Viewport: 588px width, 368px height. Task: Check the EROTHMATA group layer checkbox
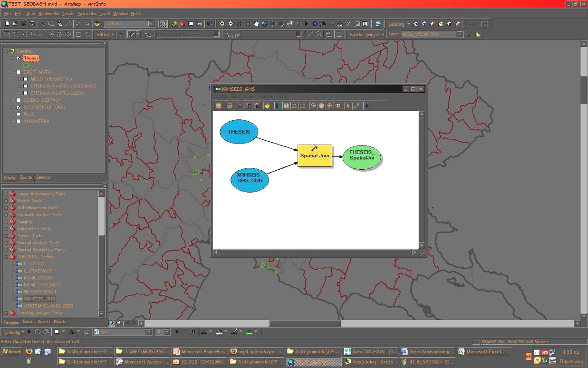tap(19, 72)
